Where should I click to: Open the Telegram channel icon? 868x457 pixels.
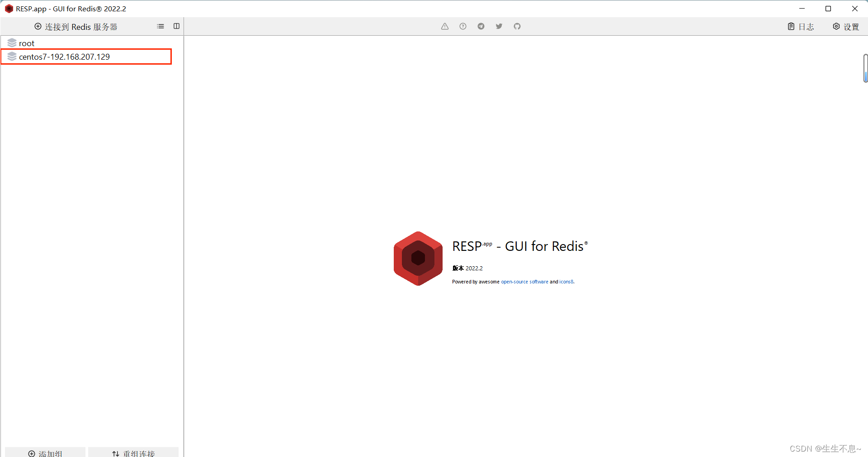(481, 26)
